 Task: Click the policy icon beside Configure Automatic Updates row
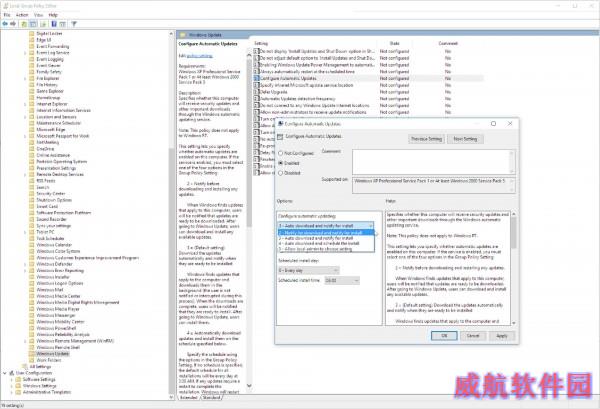tap(256, 78)
